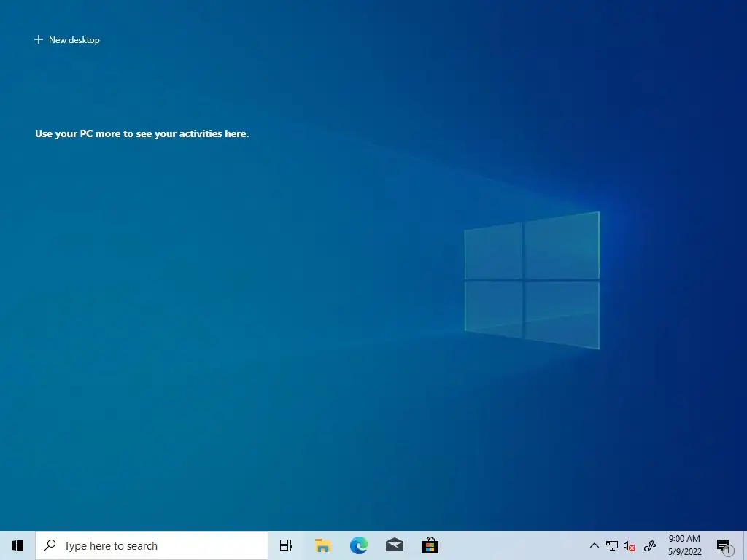
Task: Add a new virtual desktop
Action: click(x=66, y=40)
